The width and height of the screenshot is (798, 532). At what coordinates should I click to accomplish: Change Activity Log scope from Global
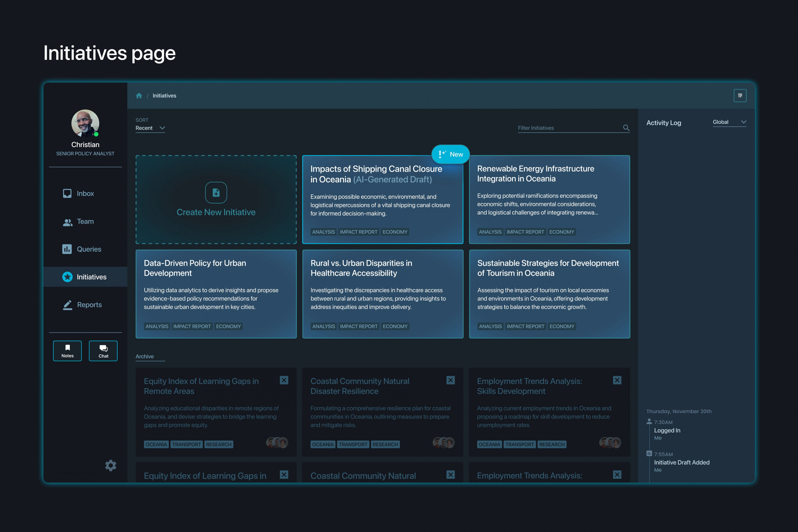point(729,122)
